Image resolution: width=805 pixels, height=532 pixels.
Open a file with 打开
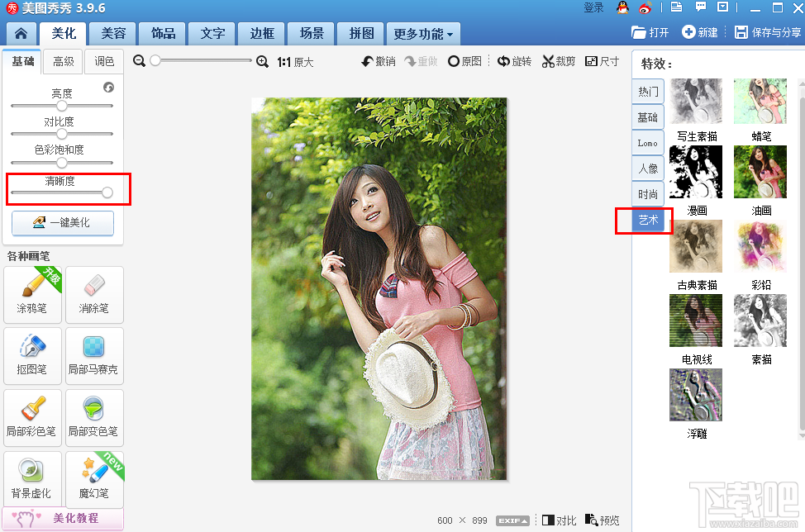(x=650, y=32)
